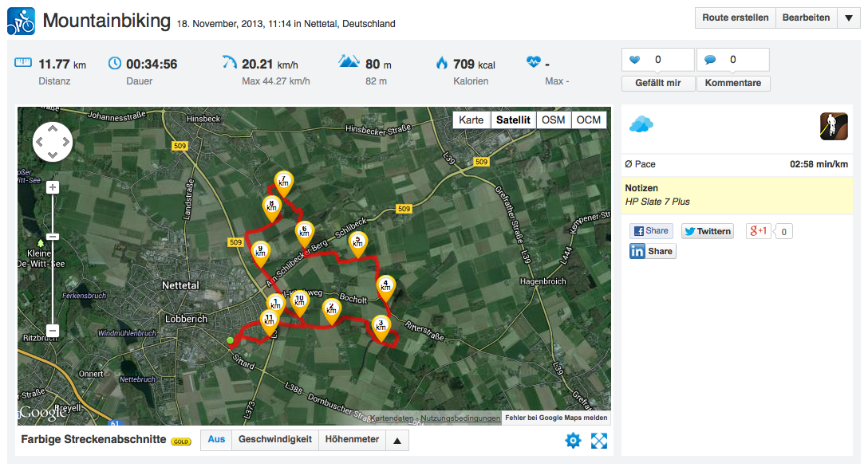This screenshot has height=471, width=868.
Task: Click the speech bubble comments counter
Action: click(x=733, y=60)
